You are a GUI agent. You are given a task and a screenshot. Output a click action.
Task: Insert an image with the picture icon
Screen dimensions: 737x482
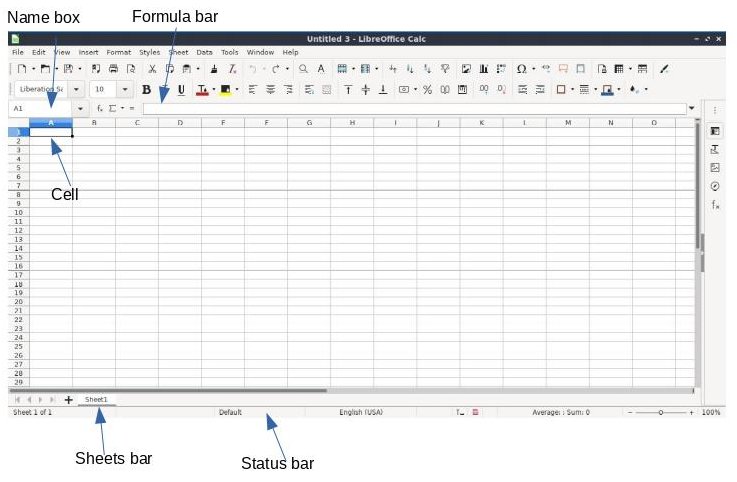466,69
